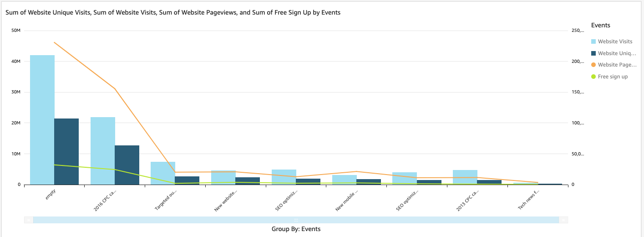Click the '2013 CPC ca...' axis label
644x237 pixels.
(467, 200)
